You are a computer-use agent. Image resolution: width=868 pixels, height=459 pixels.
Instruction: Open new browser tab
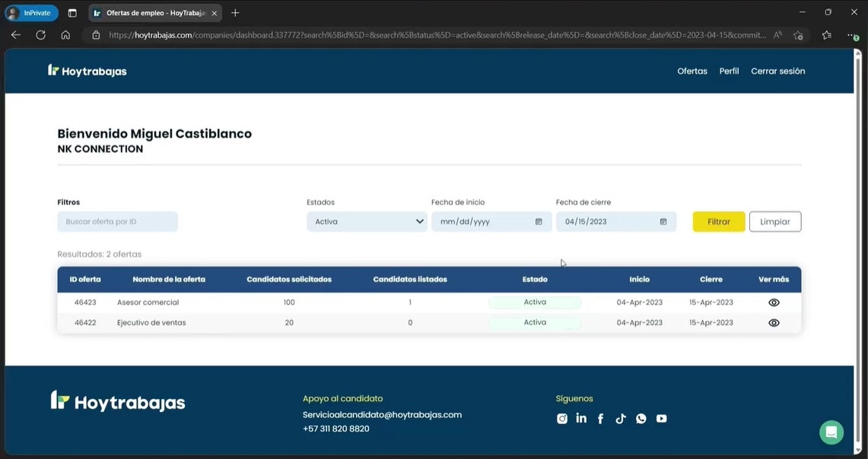click(x=235, y=13)
